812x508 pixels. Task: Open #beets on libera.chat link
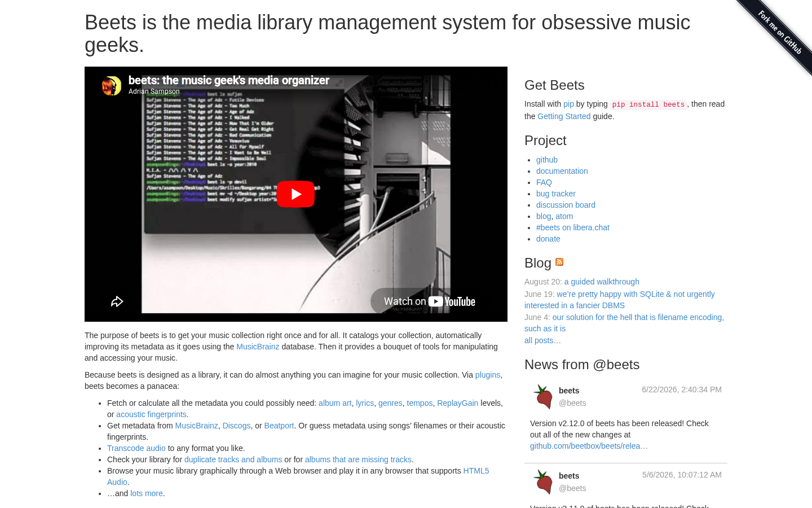tap(573, 227)
